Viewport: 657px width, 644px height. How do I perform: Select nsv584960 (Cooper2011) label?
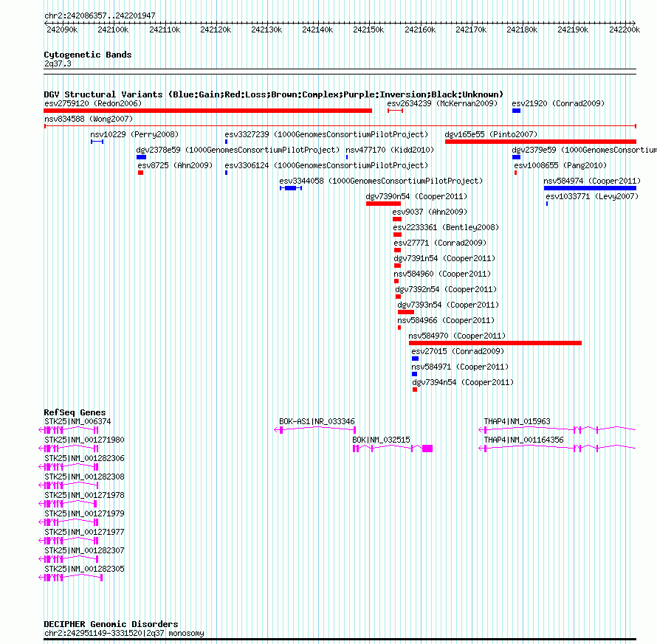point(442,274)
